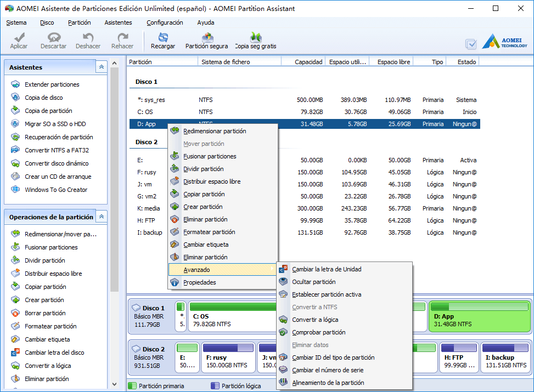The width and height of the screenshot is (534, 392).
Task: Click the Disco 2 Básico MBR disk block
Action: [150, 357]
